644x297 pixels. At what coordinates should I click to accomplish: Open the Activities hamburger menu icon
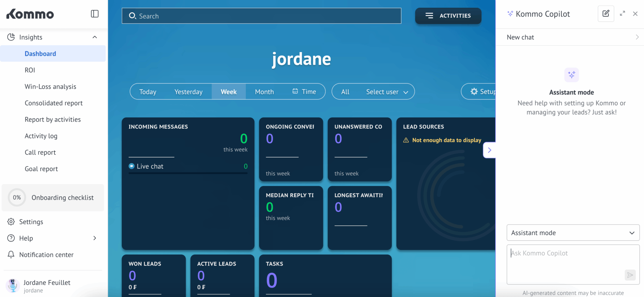coord(429,16)
